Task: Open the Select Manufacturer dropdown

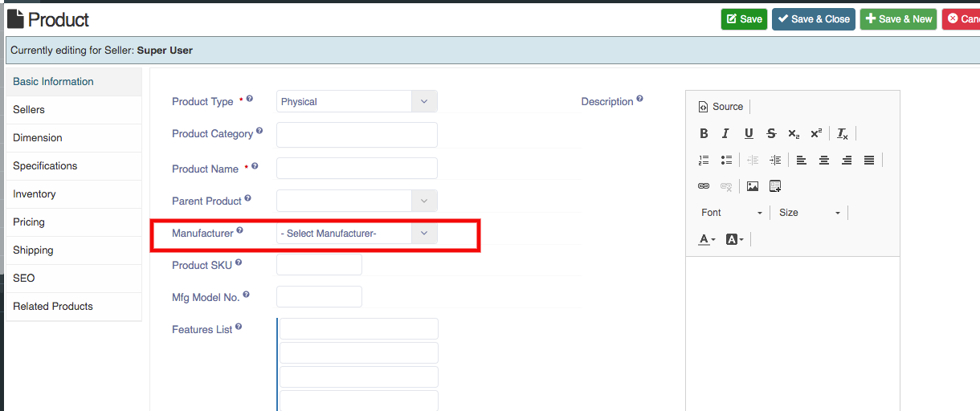Action: 357,234
